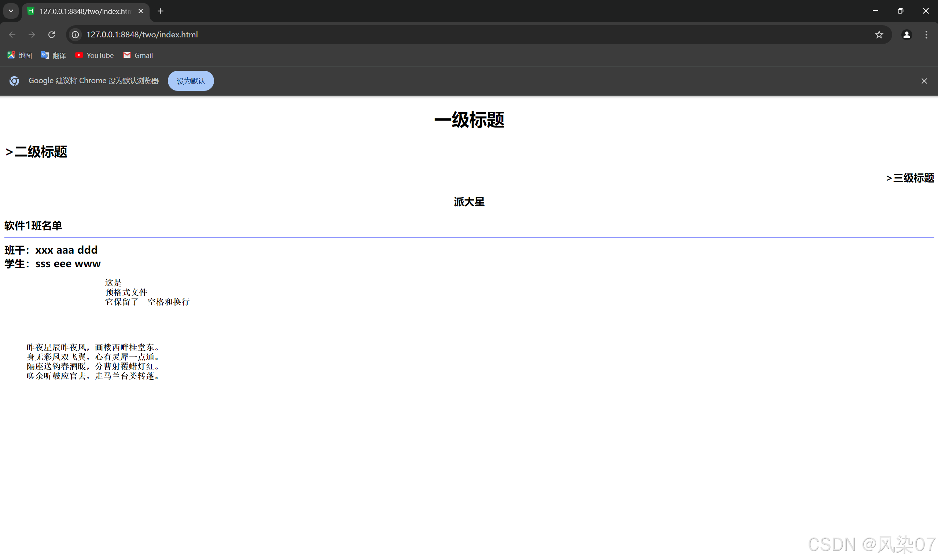Screen dimensions: 938x560
Task: View site information icon in address bar
Action: click(x=76, y=35)
